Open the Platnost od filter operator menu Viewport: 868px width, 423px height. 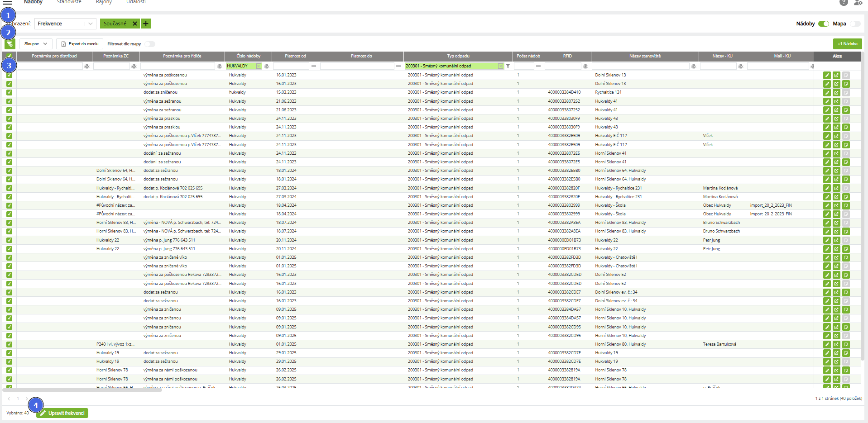314,66
